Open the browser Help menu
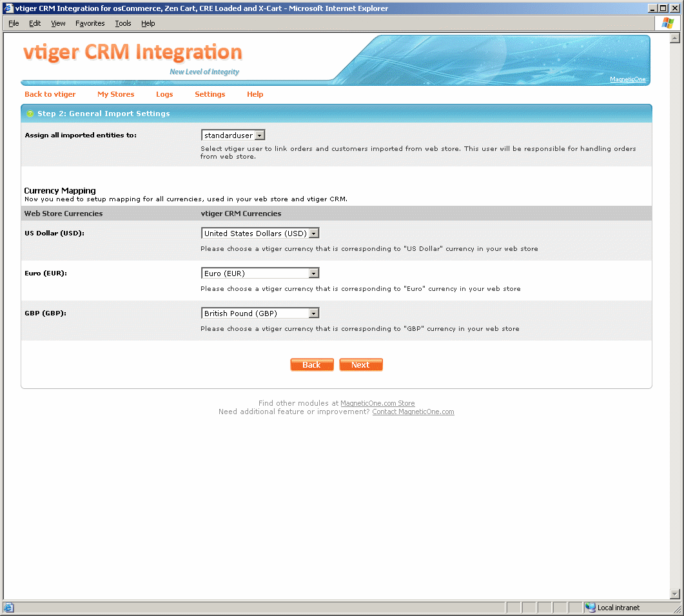 pos(148,23)
